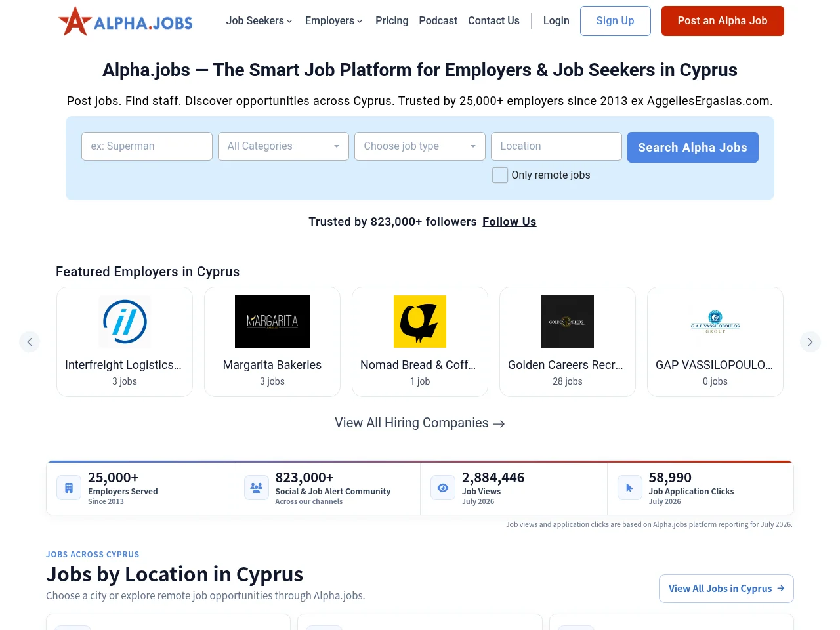The image size is (840, 630).
Task: Click the Job Views eye icon
Action: coord(443,488)
